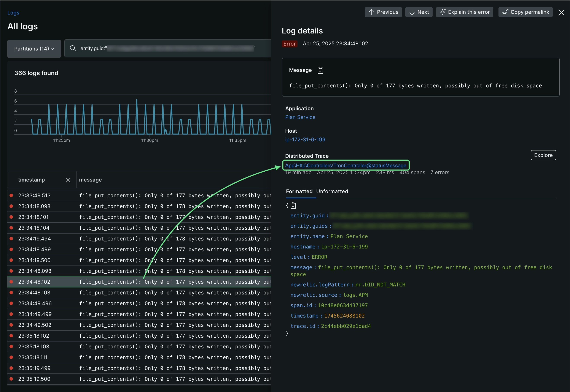Open the Partitions (14) dropdown

click(34, 49)
